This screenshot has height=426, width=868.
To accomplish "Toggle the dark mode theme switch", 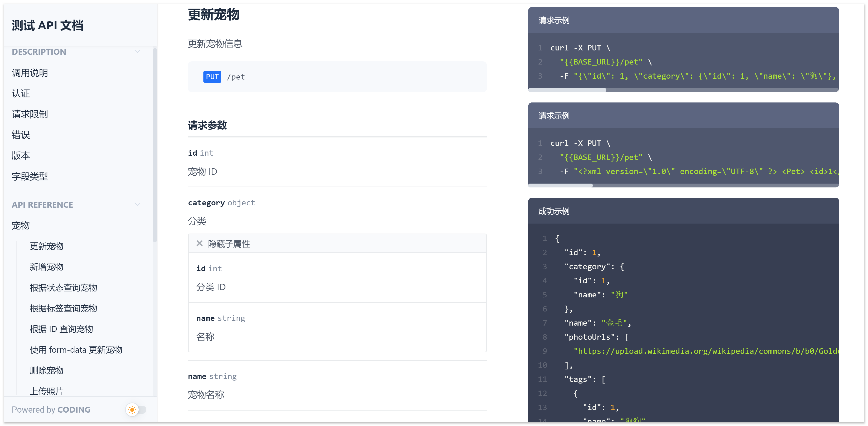I will point(141,409).
